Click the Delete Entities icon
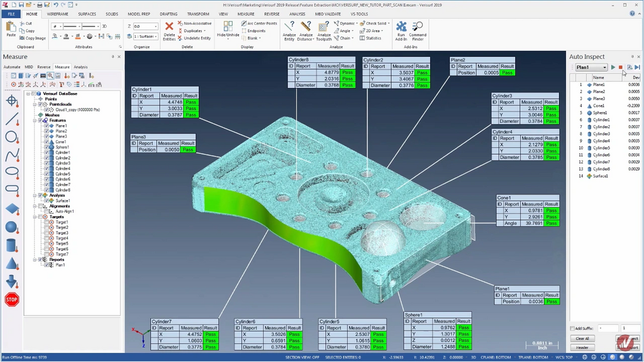 tap(169, 31)
